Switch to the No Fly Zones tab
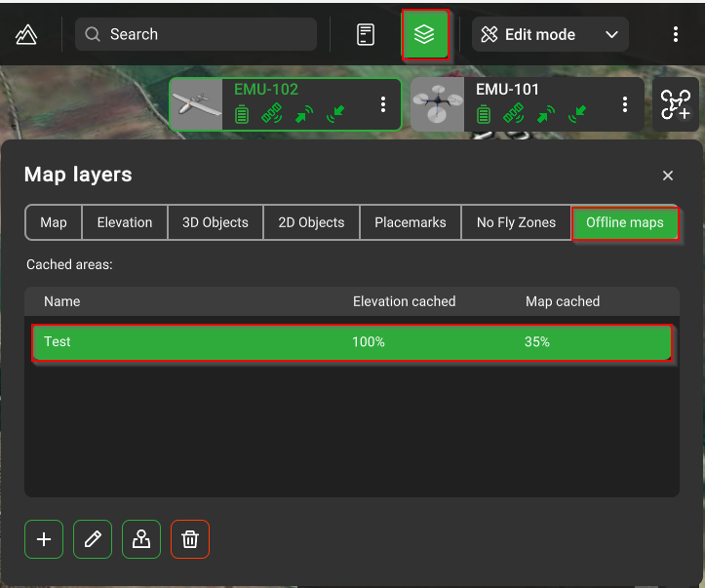Screen dimensions: 705x588 tap(516, 222)
